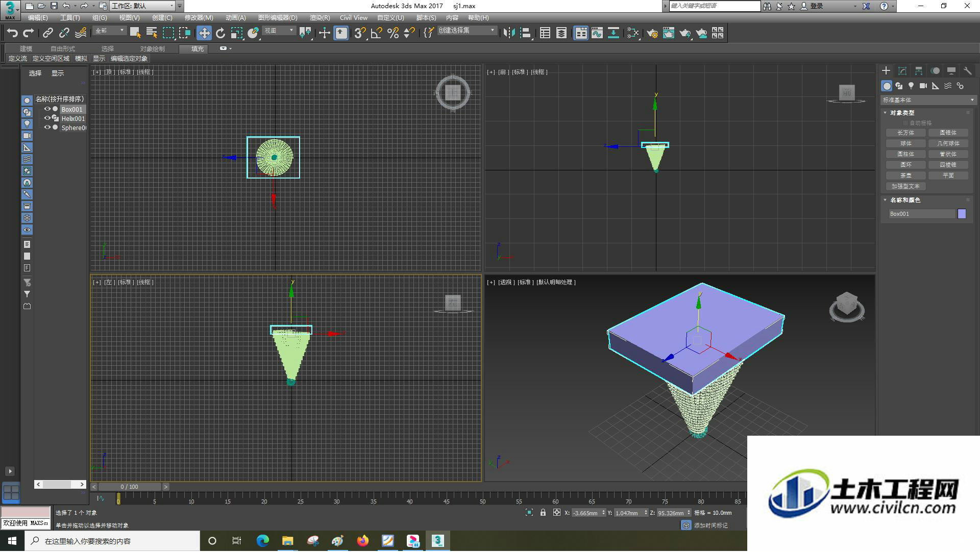
Task: Activate Select and Rotate tool
Action: (220, 33)
